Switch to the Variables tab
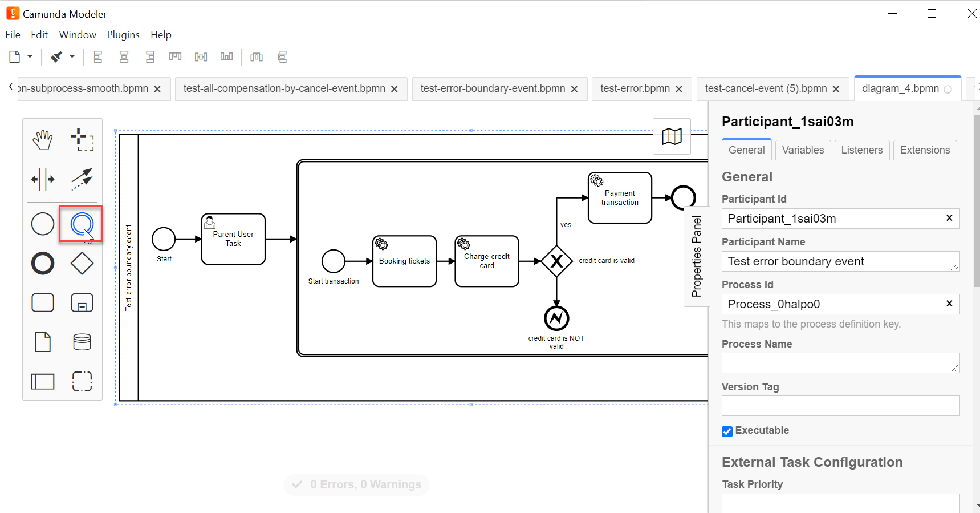 (x=803, y=150)
